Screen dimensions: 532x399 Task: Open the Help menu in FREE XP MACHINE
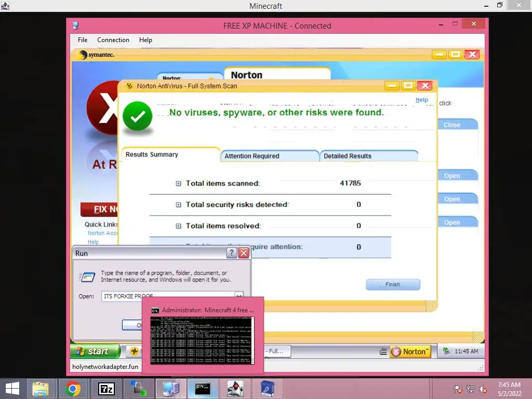145,40
